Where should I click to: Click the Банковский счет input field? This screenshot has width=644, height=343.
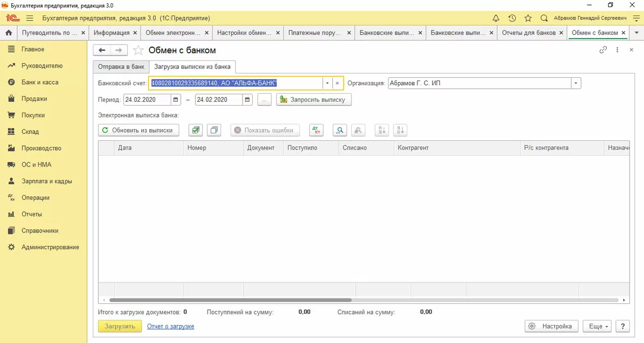coord(236,84)
